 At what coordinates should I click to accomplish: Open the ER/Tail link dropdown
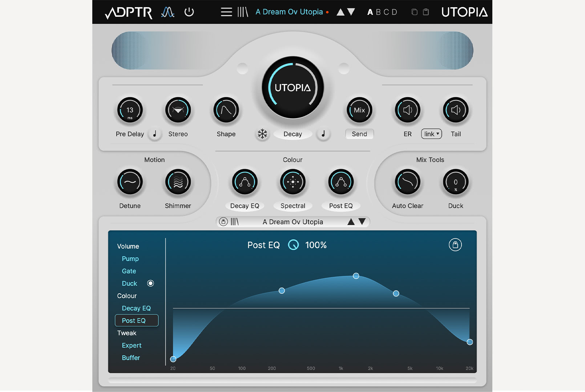[431, 134]
